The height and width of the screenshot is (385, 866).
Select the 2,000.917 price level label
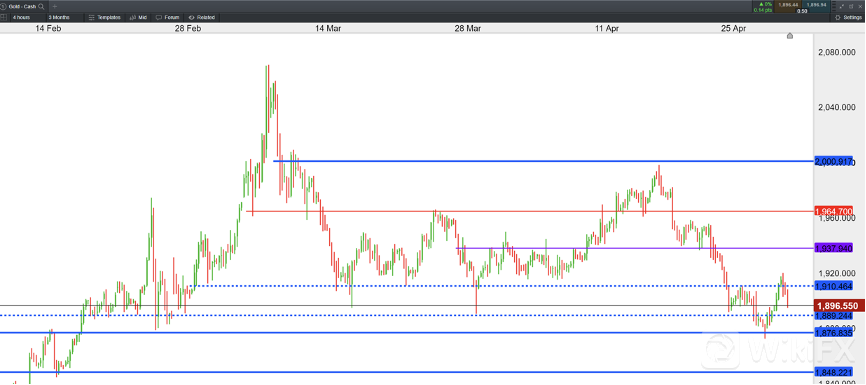click(833, 161)
